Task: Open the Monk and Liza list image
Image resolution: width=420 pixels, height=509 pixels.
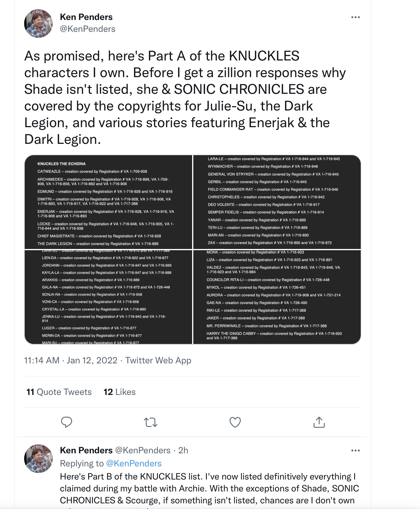Action: pos(277,297)
